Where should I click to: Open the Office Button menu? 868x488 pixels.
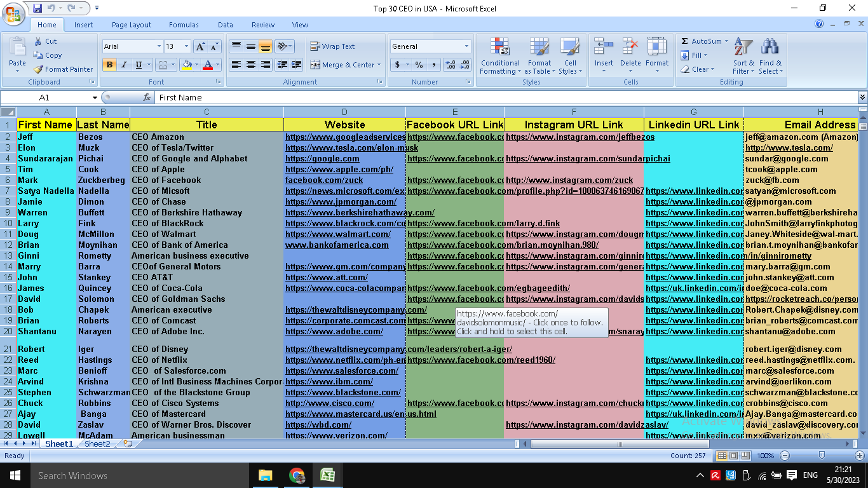pos(13,13)
